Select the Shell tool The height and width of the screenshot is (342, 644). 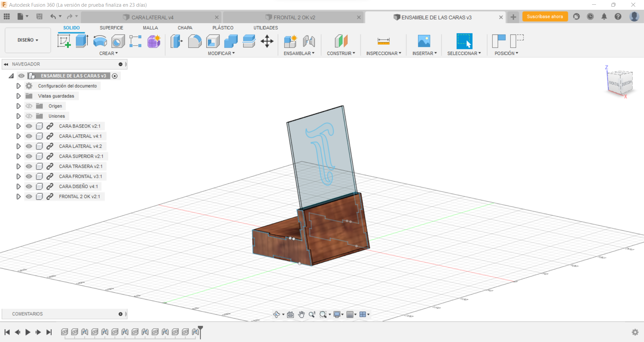[213, 41]
